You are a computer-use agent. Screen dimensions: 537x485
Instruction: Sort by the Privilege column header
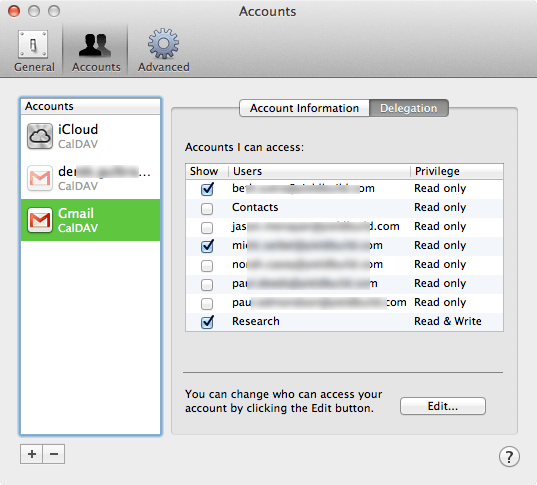457,171
